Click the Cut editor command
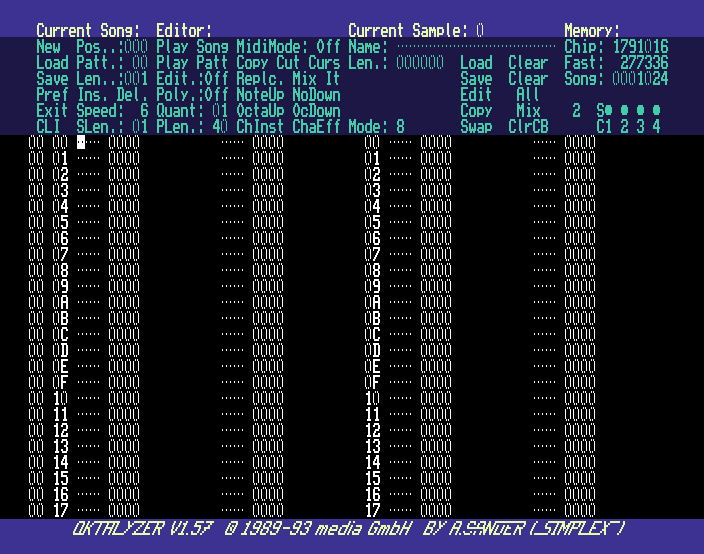This screenshot has height=554, width=704. [288, 63]
